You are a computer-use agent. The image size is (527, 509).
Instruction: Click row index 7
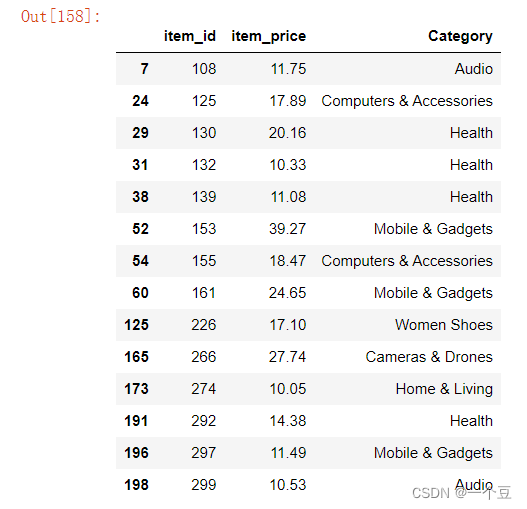click(144, 69)
